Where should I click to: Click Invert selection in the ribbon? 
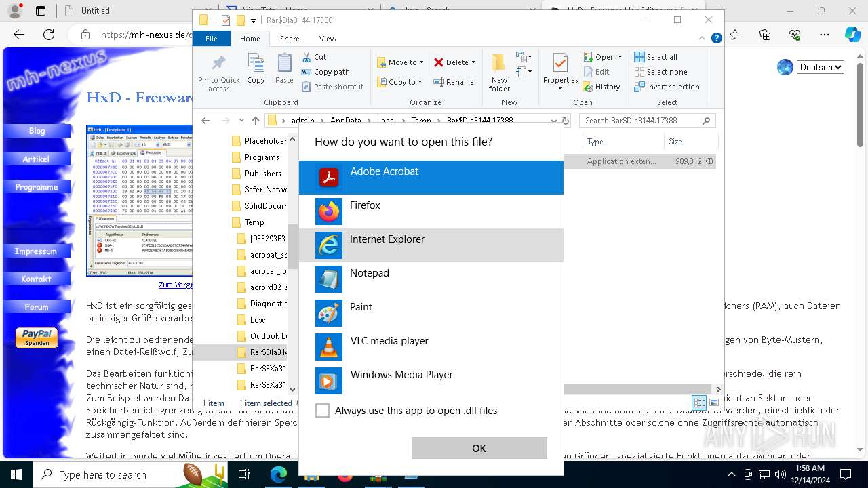click(667, 87)
